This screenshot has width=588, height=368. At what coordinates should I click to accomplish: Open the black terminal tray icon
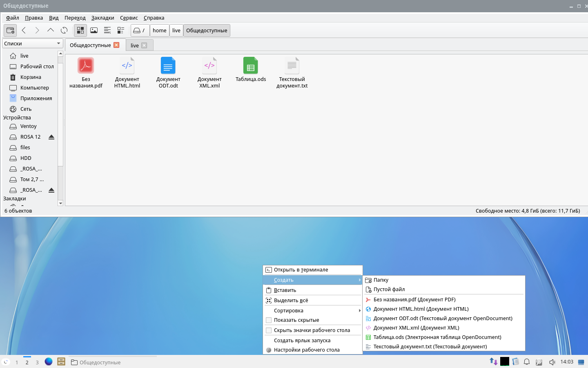tap(505, 361)
